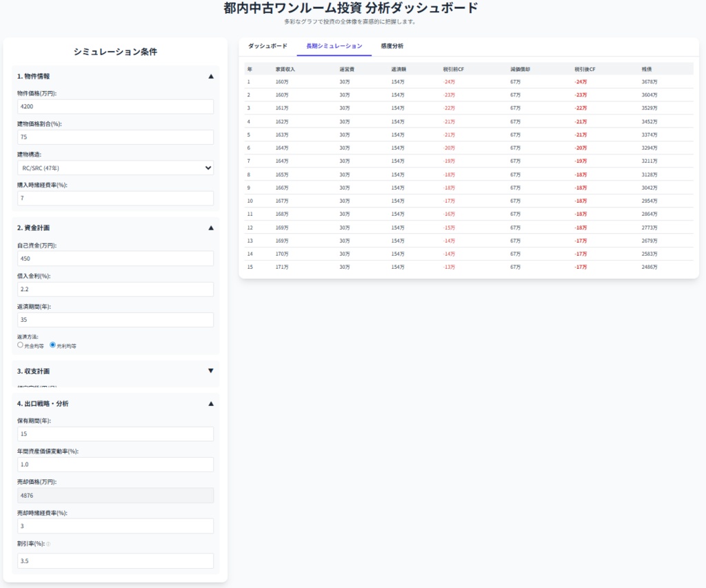The height and width of the screenshot is (588, 706).
Task: Click the 税引後CF column header
Action: coord(585,70)
